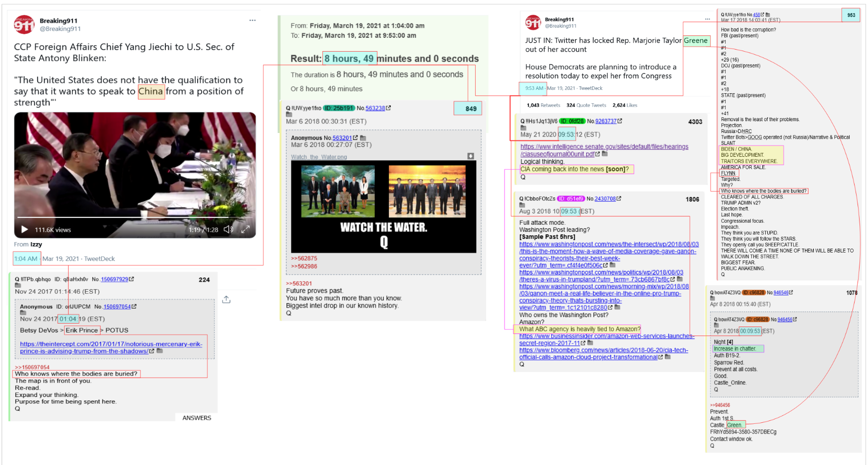
Task: Click the Watch_the_Water.png file name
Action: (319, 157)
